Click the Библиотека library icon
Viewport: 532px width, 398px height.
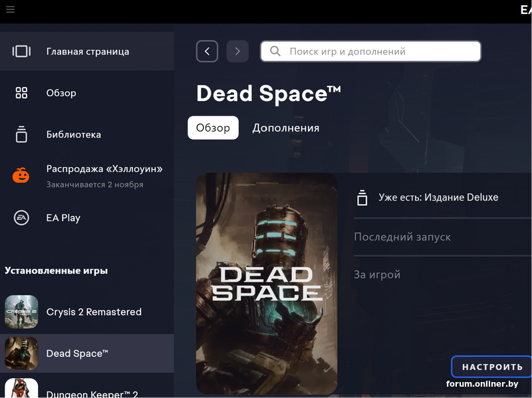coord(21,134)
